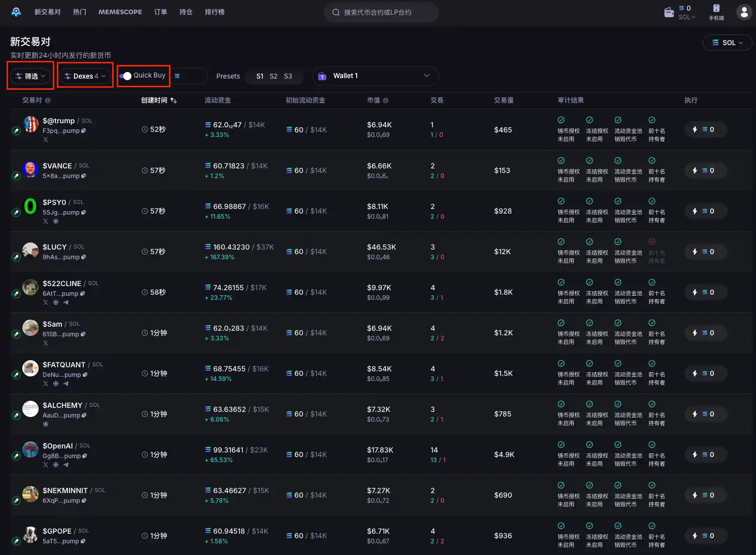Click the token search input field
Screen dimensions: 756x555
(381, 12)
